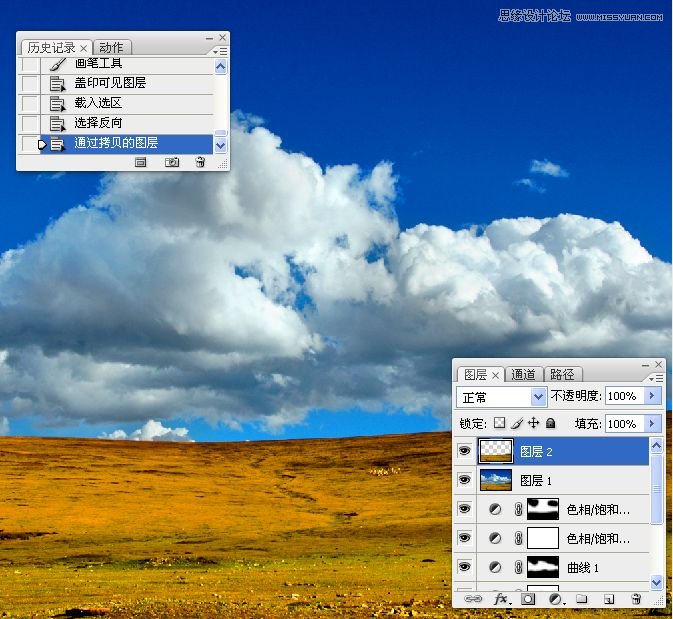Select the 选择反向 history state
This screenshot has width=673, height=619.
coord(127,124)
